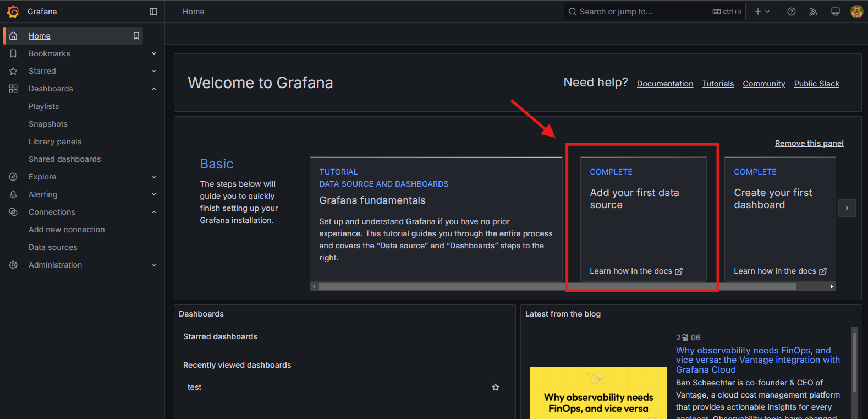
Task: Open the test dashboard row
Action: (x=345, y=387)
